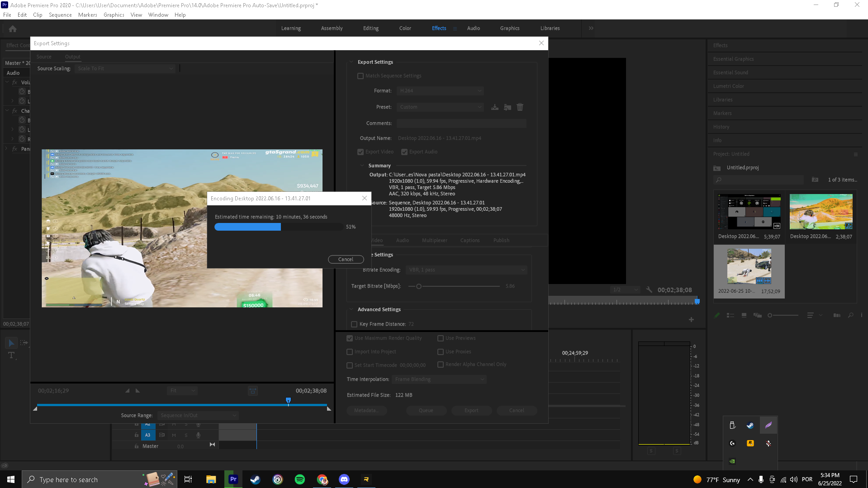Viewport: 868px width, 488px height.
Task: Click the pencil write-toggle icon in Project panel
Action: [x=716, y=315]
